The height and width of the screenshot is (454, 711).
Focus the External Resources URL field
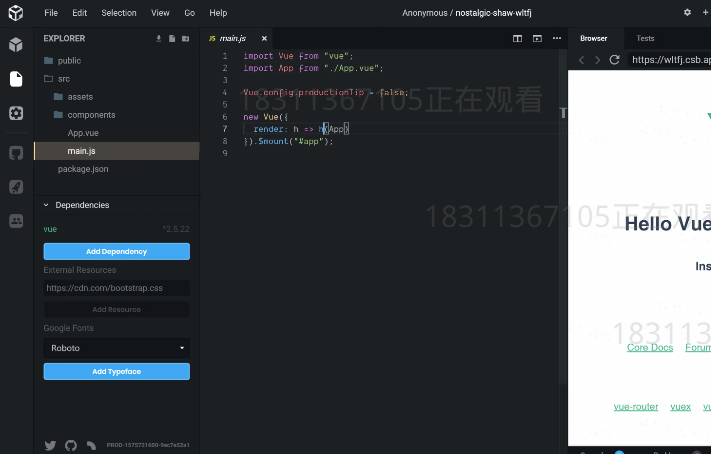click(x=117, y=288)
